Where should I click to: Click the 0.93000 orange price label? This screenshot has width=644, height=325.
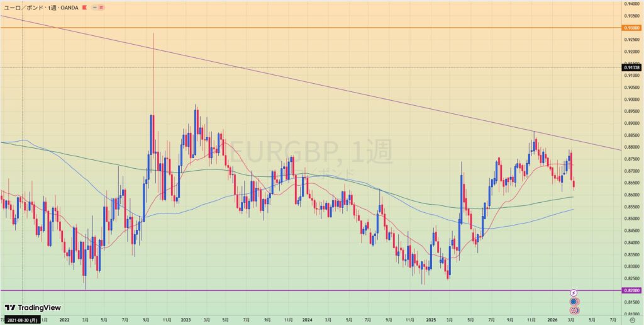click(631, 28)
